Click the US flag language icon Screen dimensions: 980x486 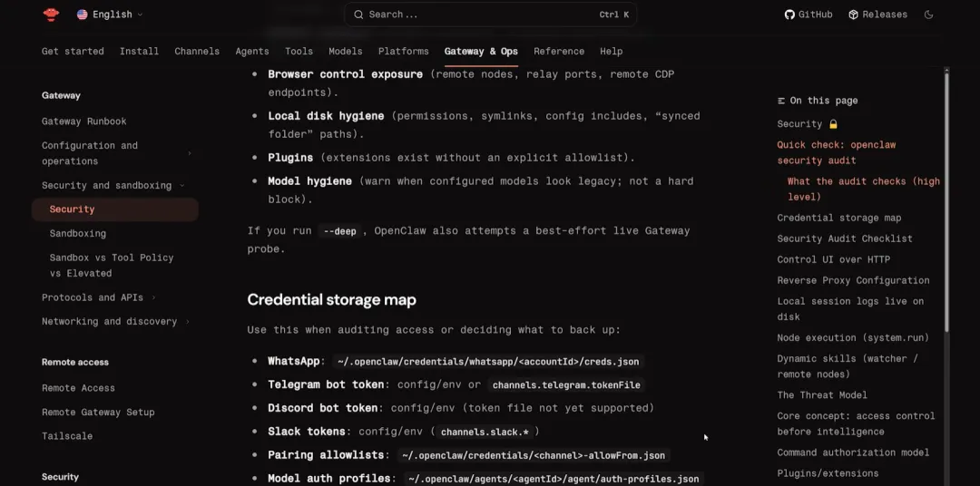click(82, 15)
